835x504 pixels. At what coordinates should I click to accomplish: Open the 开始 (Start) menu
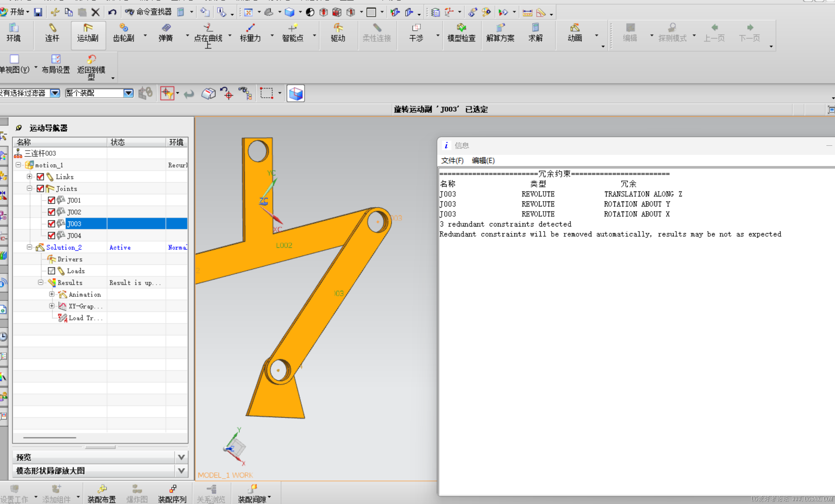coord(15,12)
